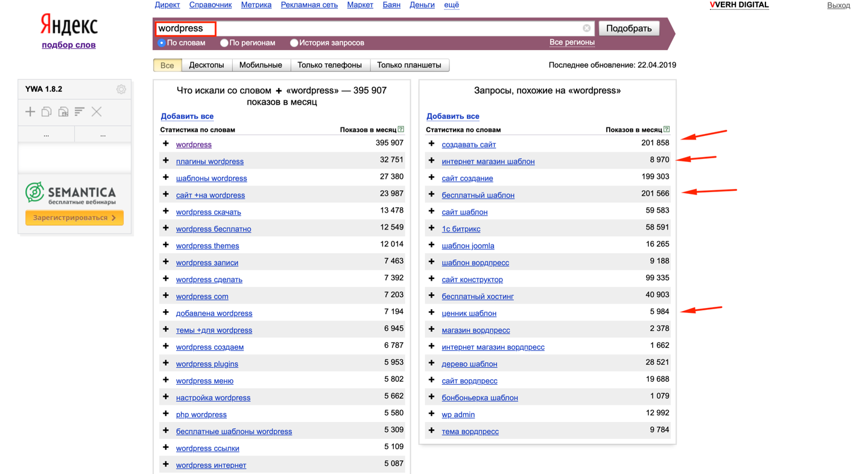Add the phrase бесплатный шаблон with plus icon
This screenshot has width=868, height=474.
431,194
